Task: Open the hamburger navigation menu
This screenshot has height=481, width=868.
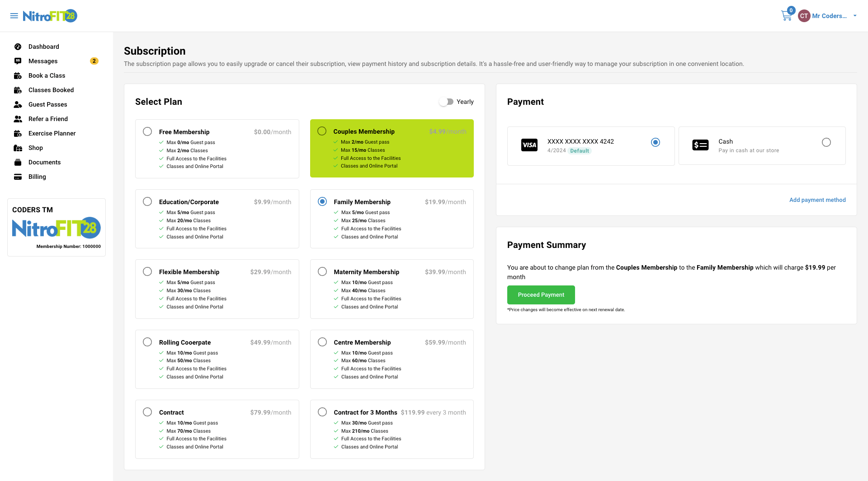Action: coord(14,16)
